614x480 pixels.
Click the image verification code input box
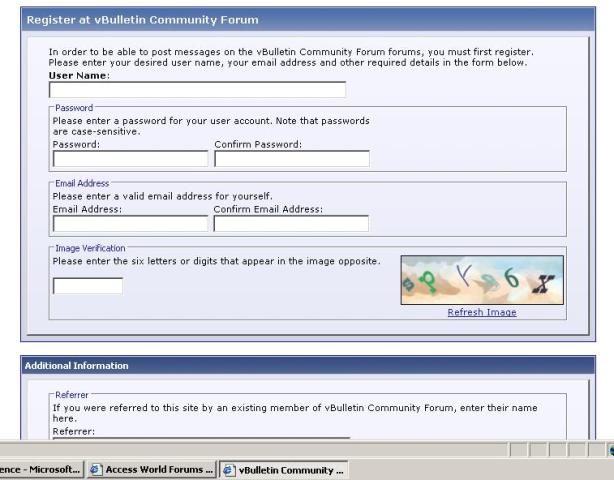click(x=88, y=286)
